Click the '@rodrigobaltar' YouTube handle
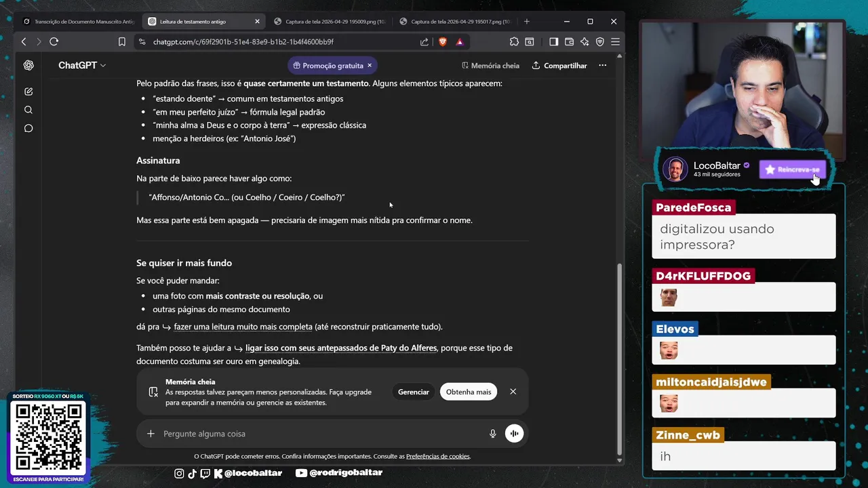 click(346, 472)
